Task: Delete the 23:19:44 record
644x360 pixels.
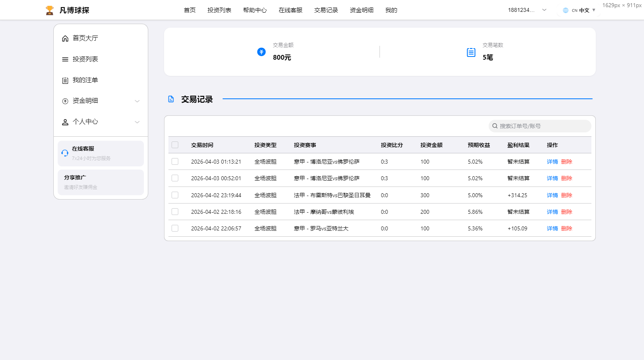Action: tap(567, 195)
